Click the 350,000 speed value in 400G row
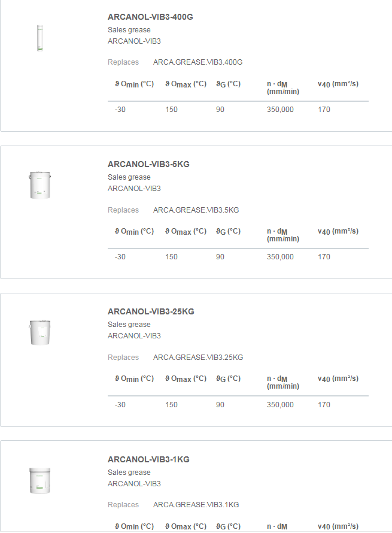Image resolution: width=392 pixels, height=533 pixels. [x=280, y=110]
